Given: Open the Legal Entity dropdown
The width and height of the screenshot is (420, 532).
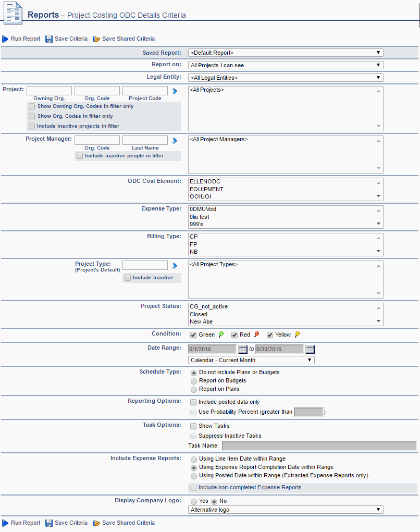Looking at the screenshot, I should click(286, 78).
